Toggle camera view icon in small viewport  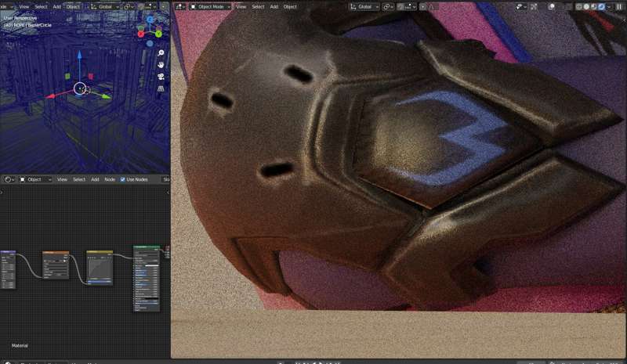point(161,77)
